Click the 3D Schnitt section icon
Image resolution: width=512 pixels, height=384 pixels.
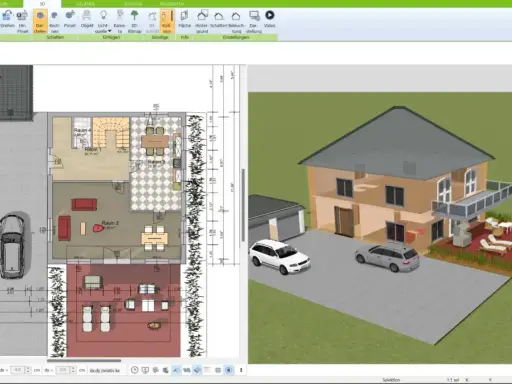pos(152,21)
